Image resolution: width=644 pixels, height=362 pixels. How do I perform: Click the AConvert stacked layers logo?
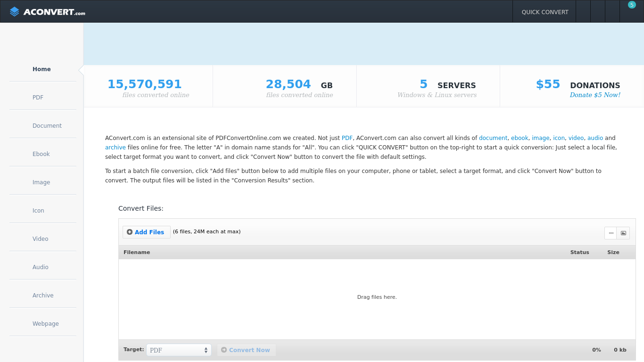pyautogui.click(x=15, y=12)
